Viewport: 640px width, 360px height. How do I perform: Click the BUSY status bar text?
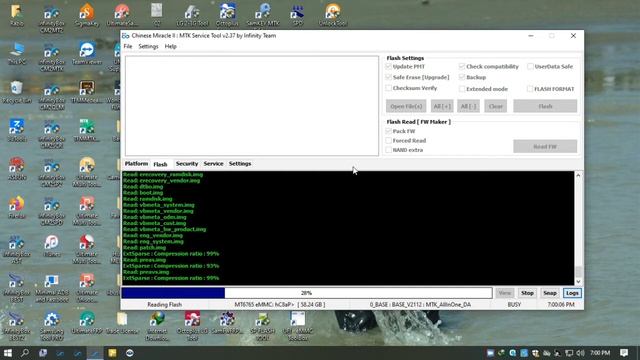point(514,304)
